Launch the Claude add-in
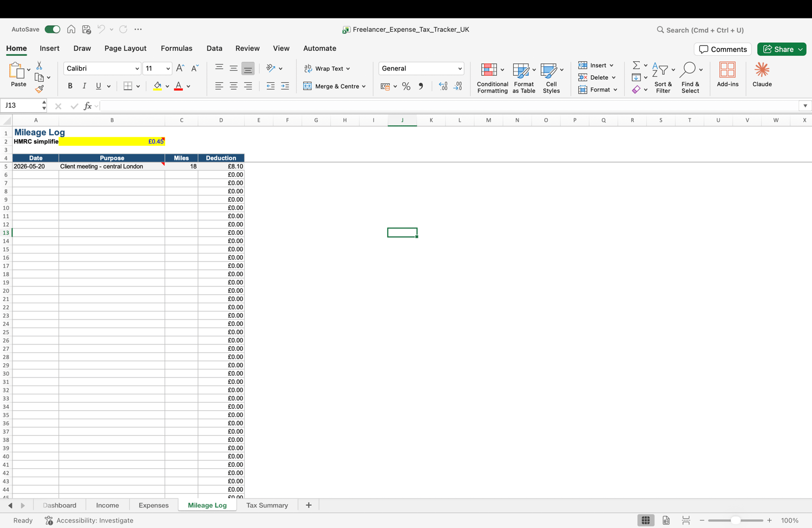Image resolution: width=812 pixels, height=528 pixels. [762, 75]
